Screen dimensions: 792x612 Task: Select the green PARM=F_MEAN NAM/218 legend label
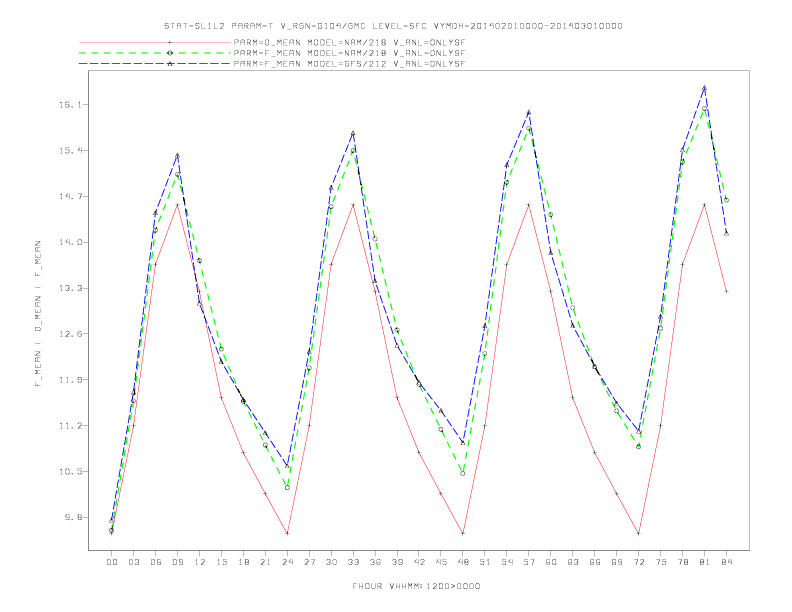point(349,53)
